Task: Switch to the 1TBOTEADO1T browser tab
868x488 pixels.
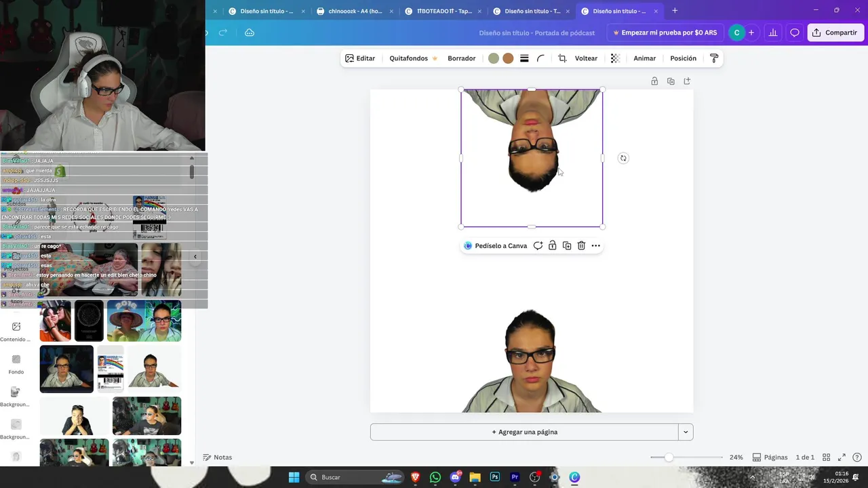Action: [x=443, y=11]
